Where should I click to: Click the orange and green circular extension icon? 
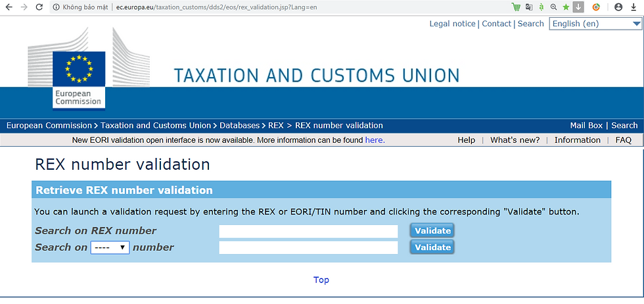coord(596,7)
